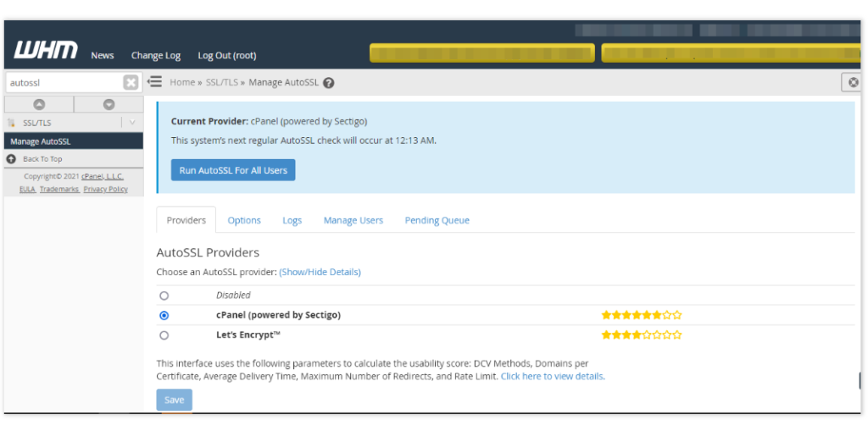
Task: Click the Save button
Action: pyautogui.click(x=174, y=400)
